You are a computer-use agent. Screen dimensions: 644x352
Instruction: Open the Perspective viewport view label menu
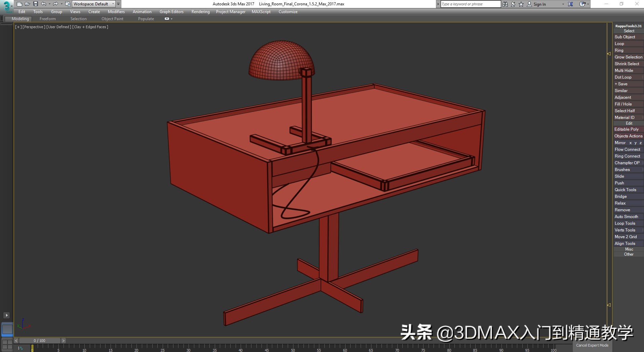pyautogui.click(x=34, y=27)
